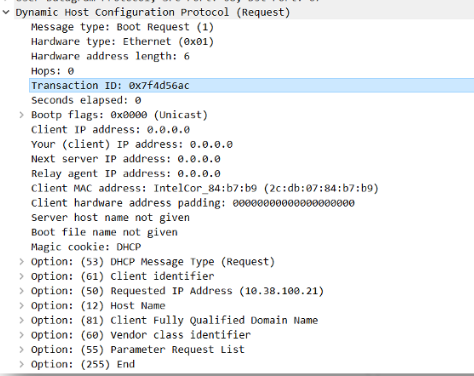Expand Option 55 Parameter Request List

(22, 350)
